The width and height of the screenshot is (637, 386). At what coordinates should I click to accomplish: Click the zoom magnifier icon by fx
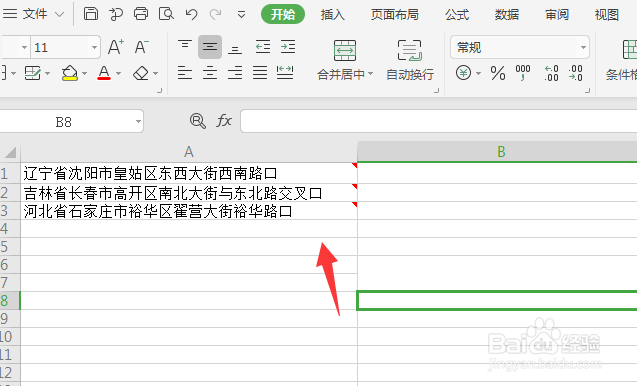(x=197, y=121)
